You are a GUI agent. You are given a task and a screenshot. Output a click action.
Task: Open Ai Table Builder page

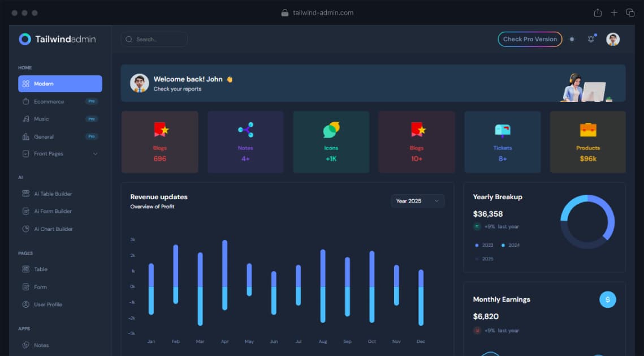click(x=53, y=194)
